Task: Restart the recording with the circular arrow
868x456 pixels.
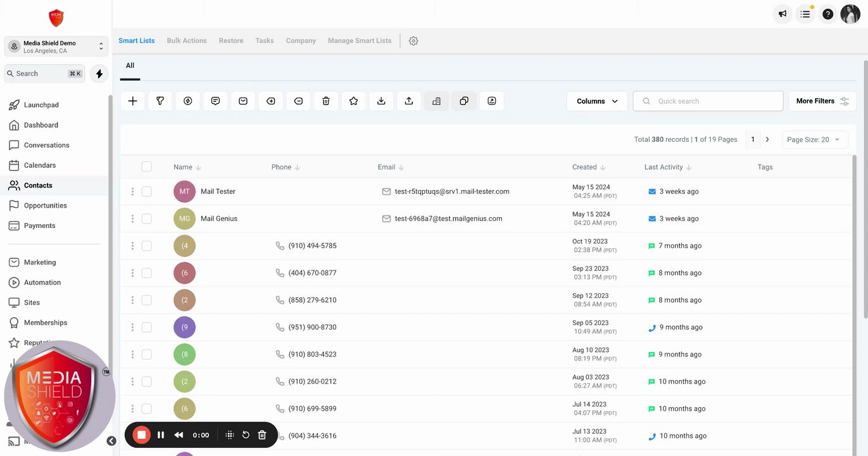Action: [246, 435]
